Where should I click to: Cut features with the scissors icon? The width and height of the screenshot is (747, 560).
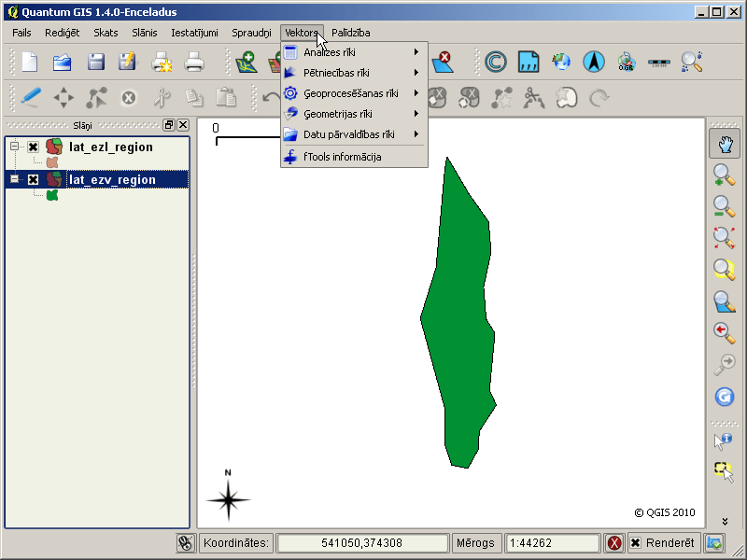click(x=162, y=98)
